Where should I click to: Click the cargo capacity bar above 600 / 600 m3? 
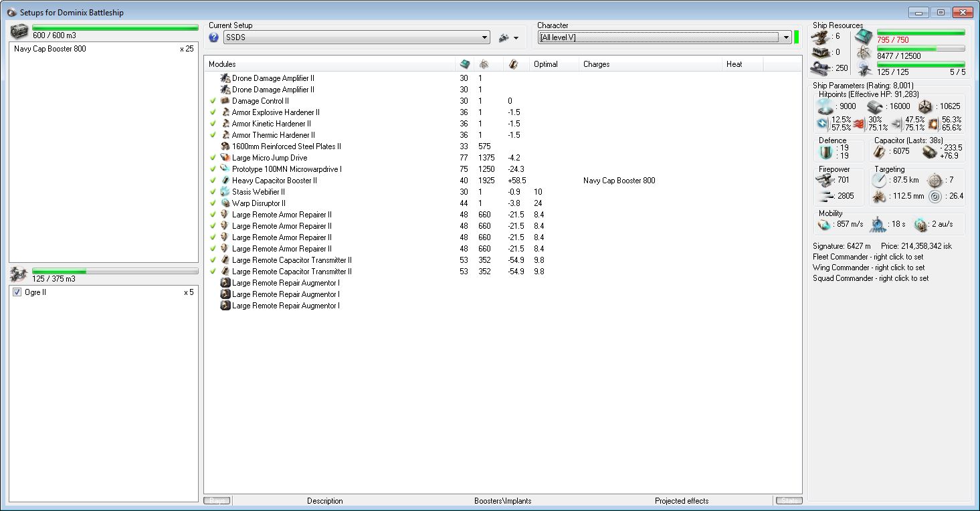[116, 28]
